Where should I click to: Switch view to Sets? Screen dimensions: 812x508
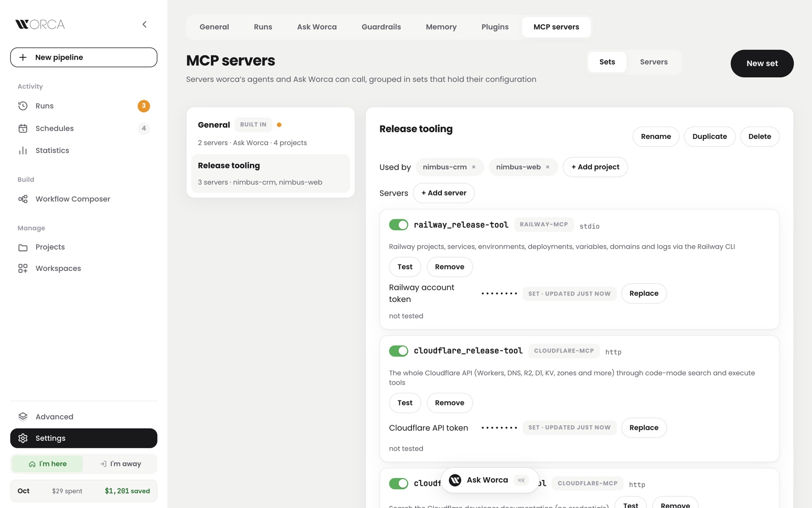[x=607, y=62]
